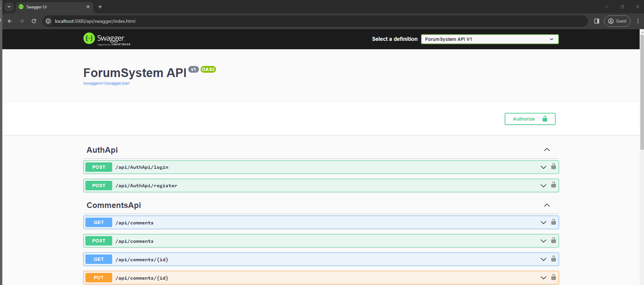The height and width of the screenshot is (285, 644).
Task: Click the lock icon on /api/AuthApi/register row
Action: pyautogui.click(x=554, y=185)
